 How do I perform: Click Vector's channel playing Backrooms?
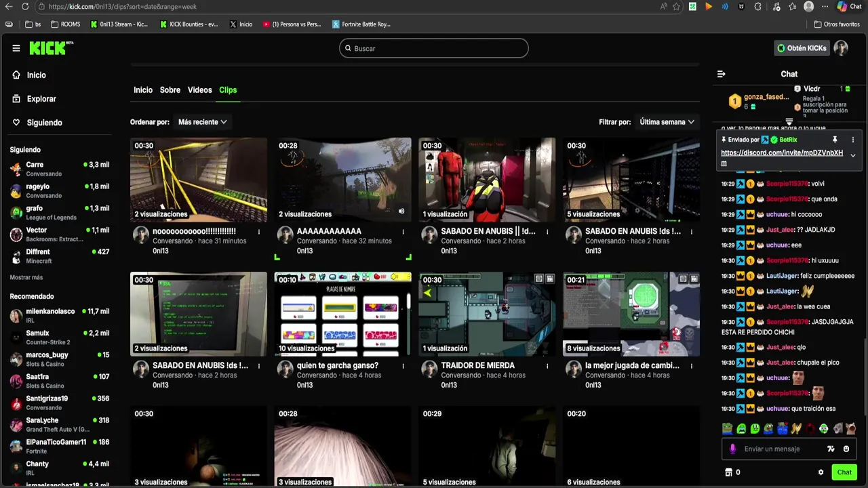coord(60,234)
